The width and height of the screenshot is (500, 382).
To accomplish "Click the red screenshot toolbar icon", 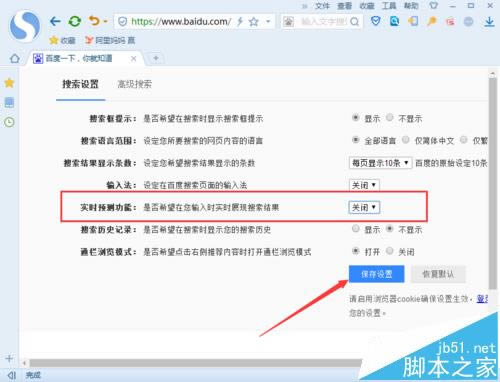I will click(x=450, y=22).
